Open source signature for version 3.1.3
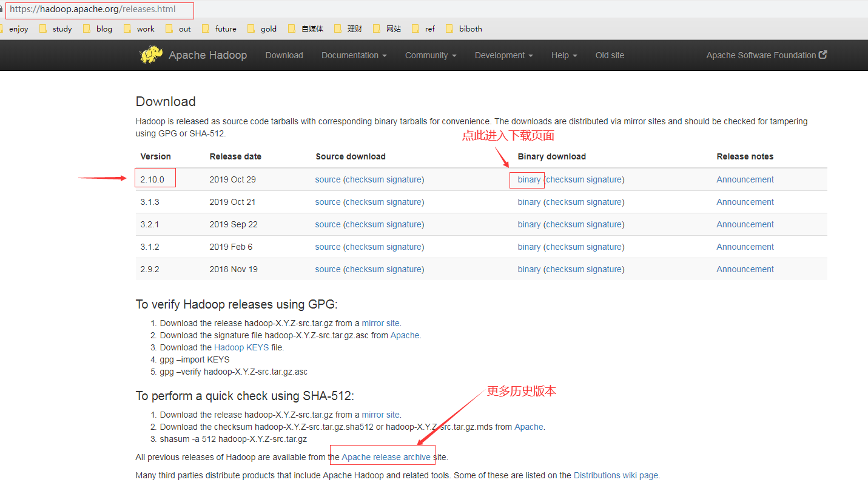This screenshot has width=868, height=491. coord(404,202)
